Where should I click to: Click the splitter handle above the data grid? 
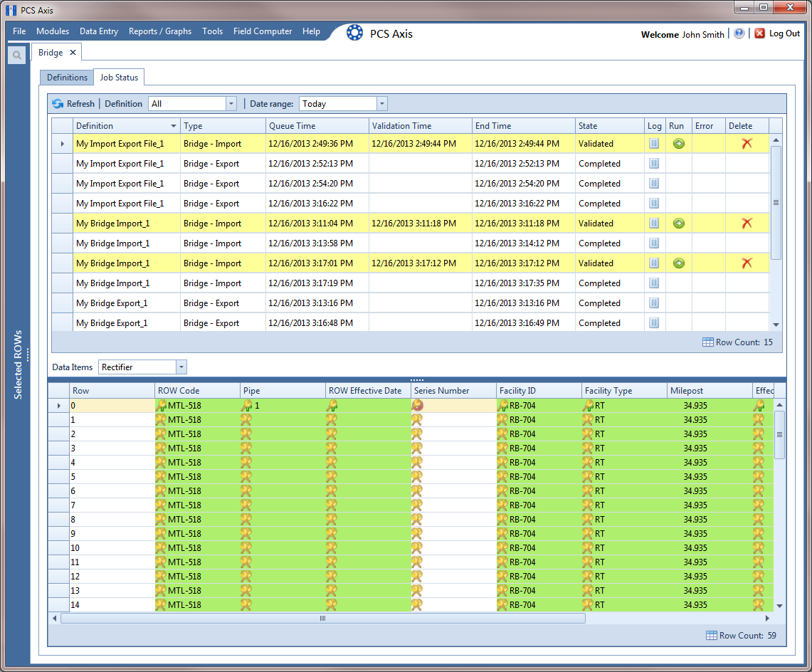click(417, 380)
